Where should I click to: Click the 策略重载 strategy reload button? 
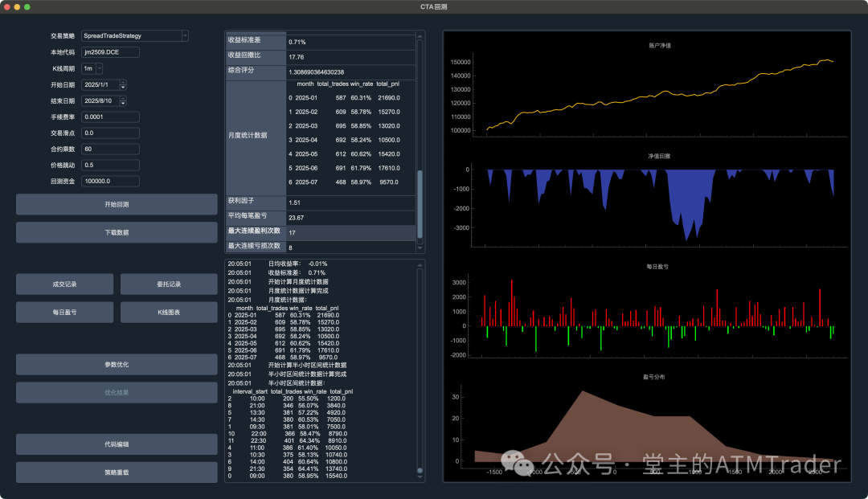tap(117, 472)
